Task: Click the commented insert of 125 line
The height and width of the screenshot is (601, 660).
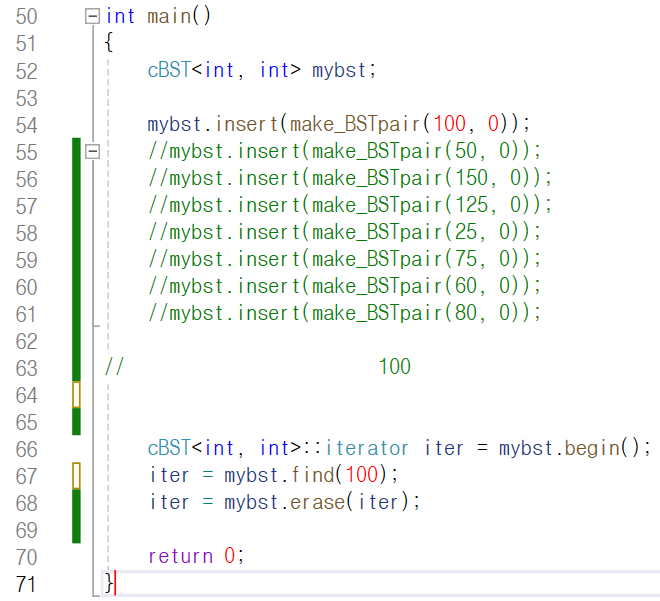Action: pyautogui.click(x=350, y=205)
